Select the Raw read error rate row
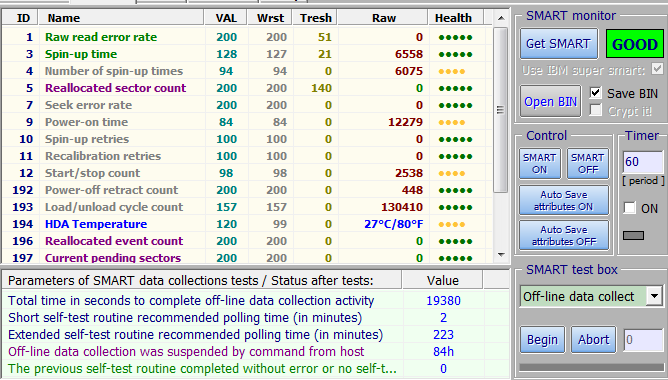The image size is (668, 380). tap(247, 37)
